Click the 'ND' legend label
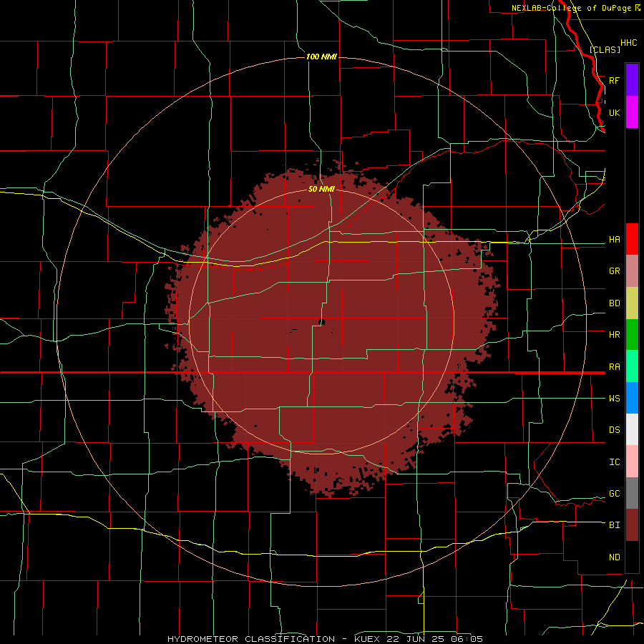Image resolution: width=644 pixels, height=644 pixels. tap(614, 557)
